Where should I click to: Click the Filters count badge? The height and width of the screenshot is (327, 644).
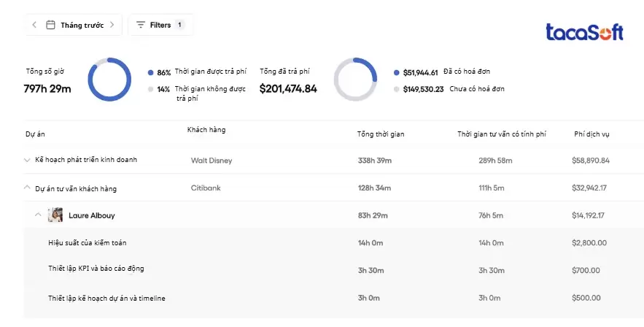[179, 25]
